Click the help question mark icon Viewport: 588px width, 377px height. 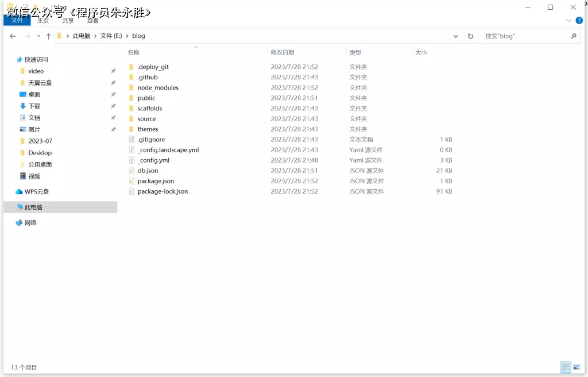tap(579, 21)
